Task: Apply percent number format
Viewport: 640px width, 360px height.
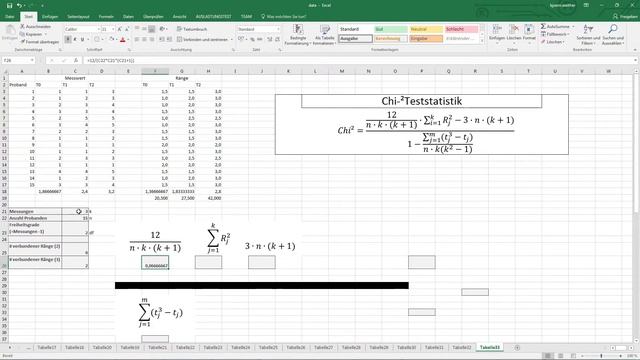Action: coord(252,40)
